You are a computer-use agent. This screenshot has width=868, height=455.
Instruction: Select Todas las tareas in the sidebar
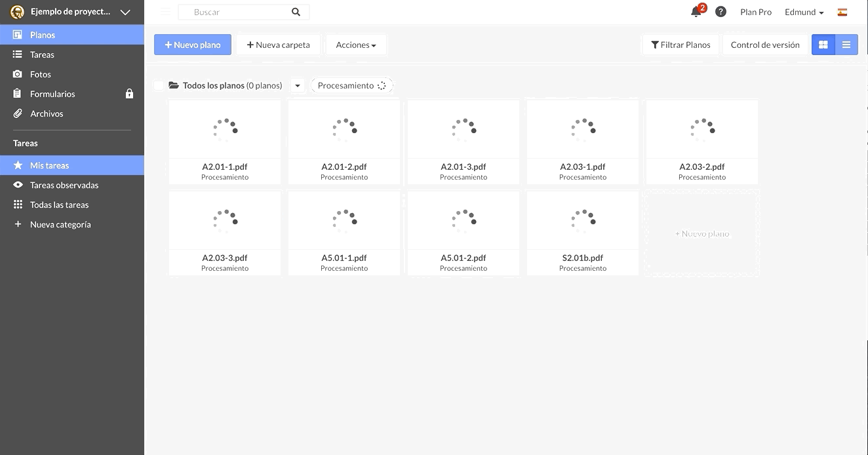coord(60,204)
